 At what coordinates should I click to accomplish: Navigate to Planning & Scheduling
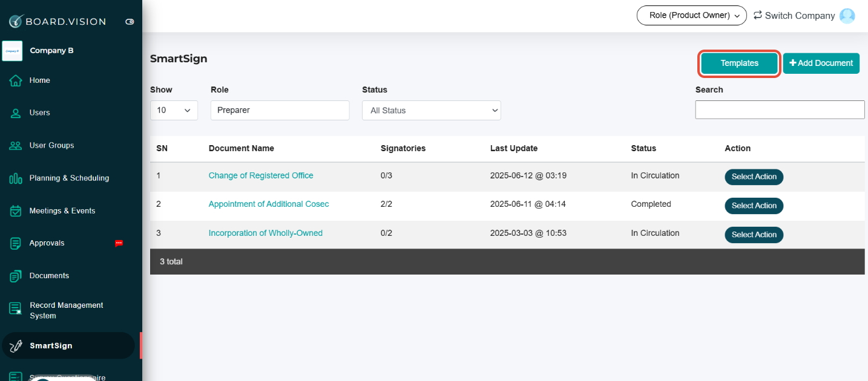point(70,178)
